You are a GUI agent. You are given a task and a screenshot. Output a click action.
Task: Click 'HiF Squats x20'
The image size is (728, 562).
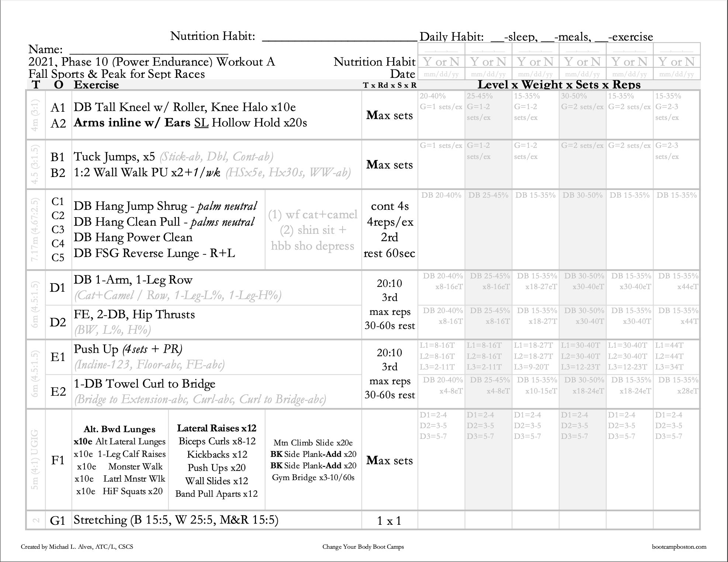click(x=133, y=491)
